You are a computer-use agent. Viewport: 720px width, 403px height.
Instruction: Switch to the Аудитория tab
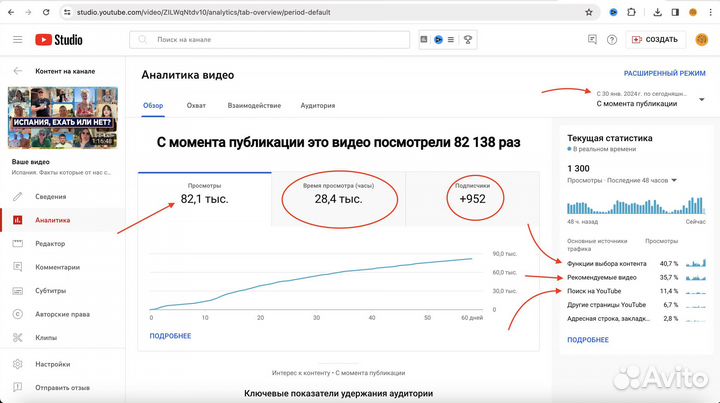[x=318, y=106]
